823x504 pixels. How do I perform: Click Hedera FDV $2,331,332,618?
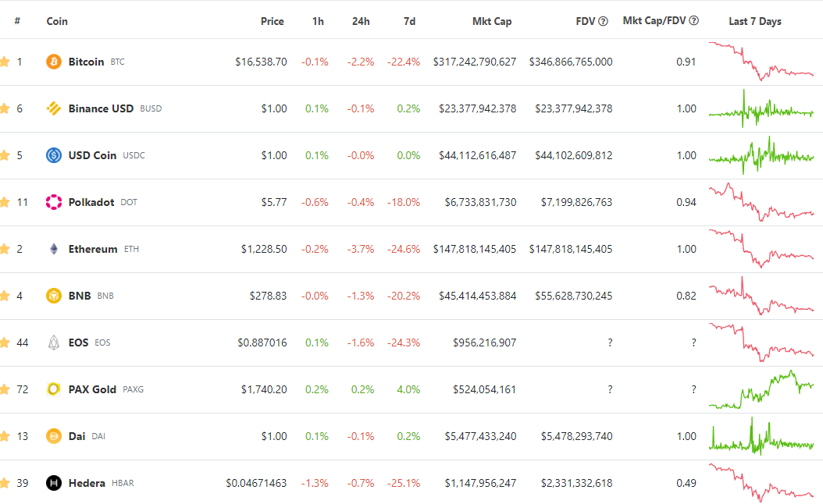[577, 482]
